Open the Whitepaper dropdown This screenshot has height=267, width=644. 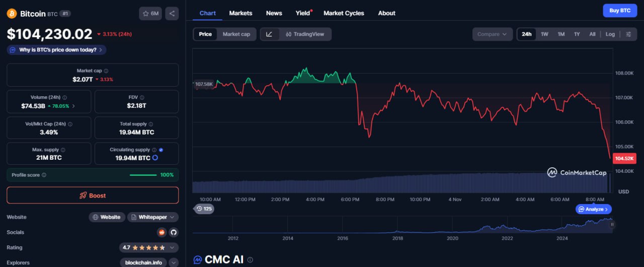pyautogui.click(x=153, y=217)
